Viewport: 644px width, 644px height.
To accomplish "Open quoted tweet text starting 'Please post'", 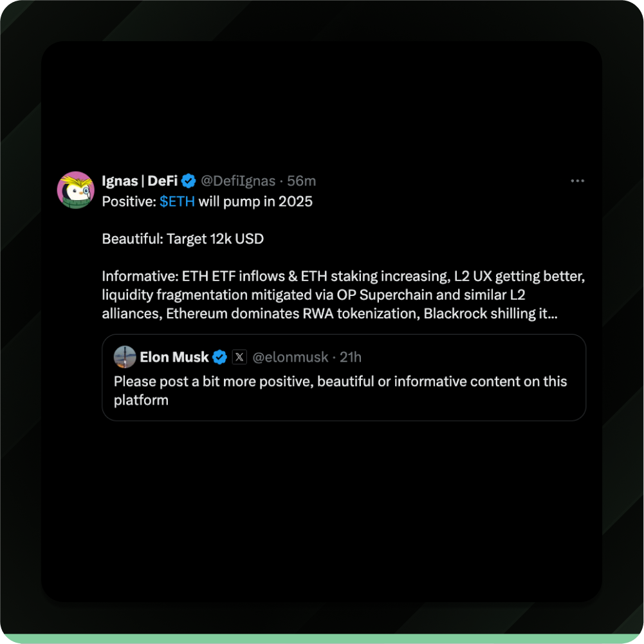I will pyautogui.click(x=340, y=391).
